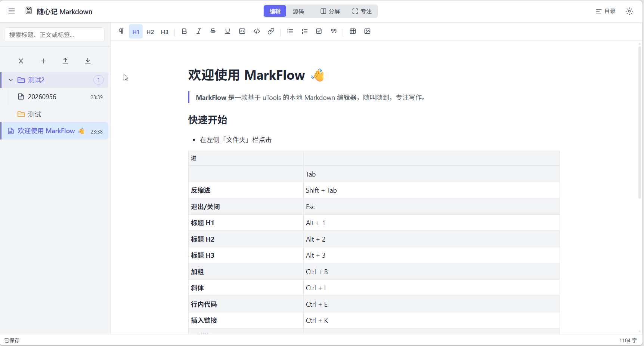This screenshot has height=346, width=644.
Task: Select the paragraph format icon
Action: tap(121, 31)
